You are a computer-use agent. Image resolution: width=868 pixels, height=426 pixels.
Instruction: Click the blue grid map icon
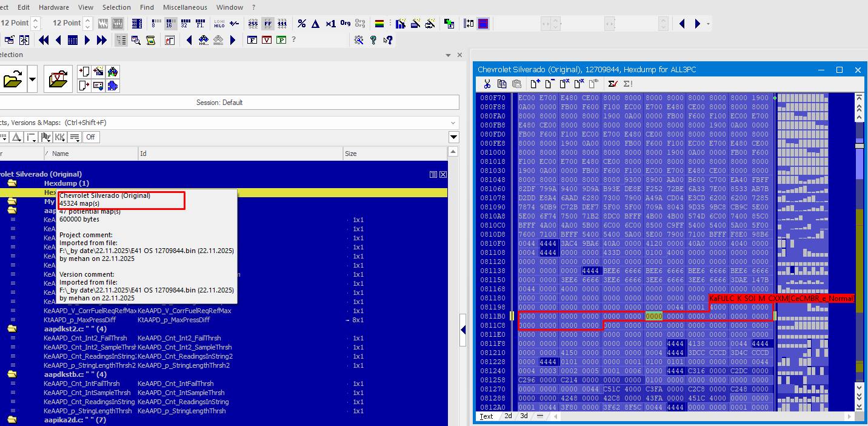[x=73, y=40]
